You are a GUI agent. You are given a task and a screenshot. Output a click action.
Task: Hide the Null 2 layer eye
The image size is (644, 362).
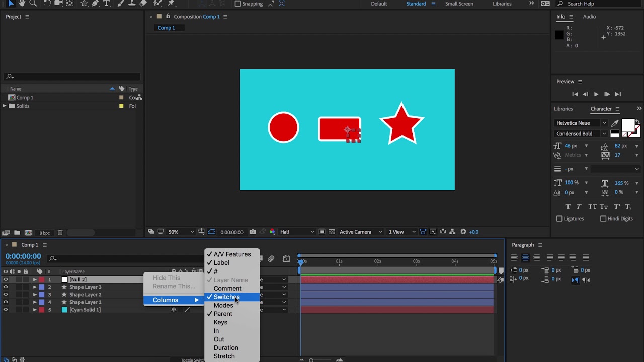[x=6, y=280]
